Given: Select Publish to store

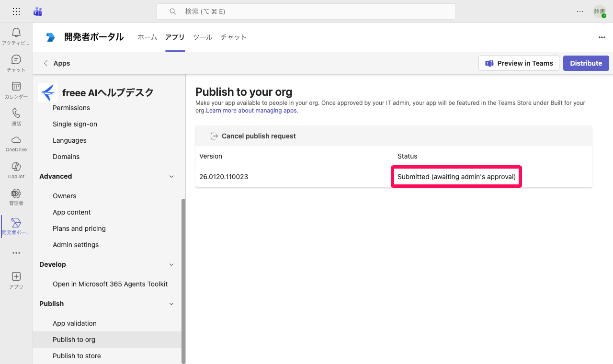Looking at the screenshot, I should point(77,356).
